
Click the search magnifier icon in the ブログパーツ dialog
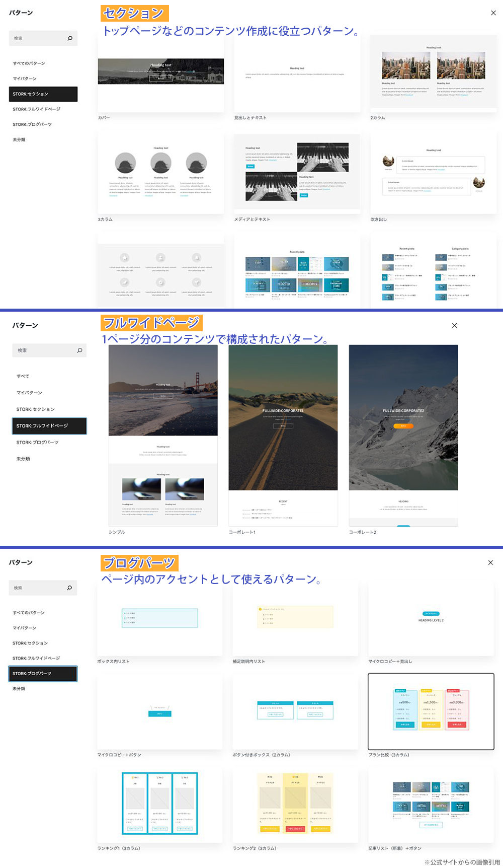point(69,588)
